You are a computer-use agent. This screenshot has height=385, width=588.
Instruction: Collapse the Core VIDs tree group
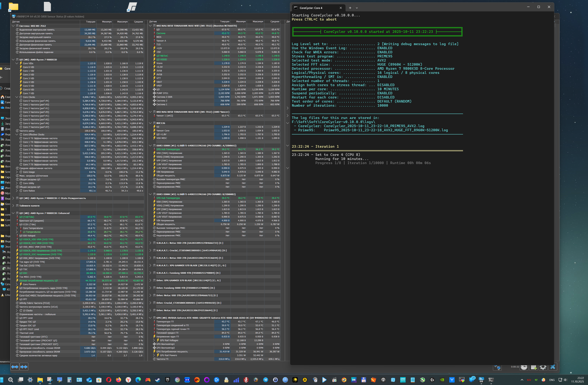(17, 63)
